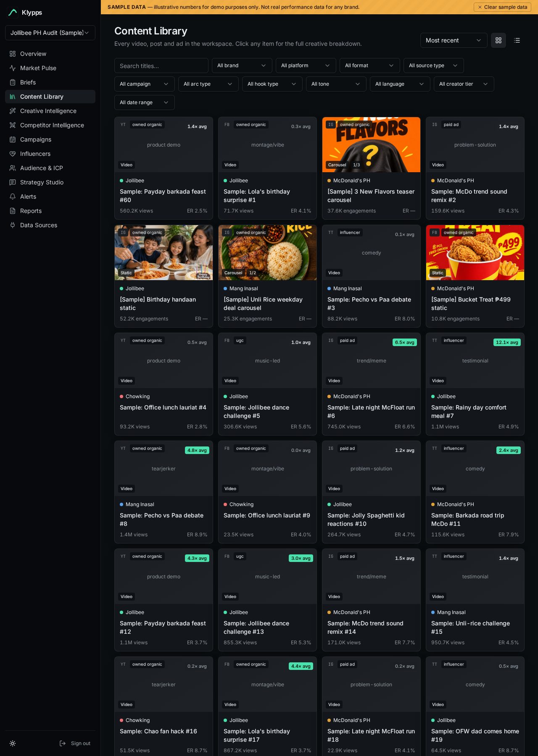Image resolution: width=538 pixels, height=756 pixels.
Task: Navigate to Competitor Intelligence page
Action: coord(50,125)
